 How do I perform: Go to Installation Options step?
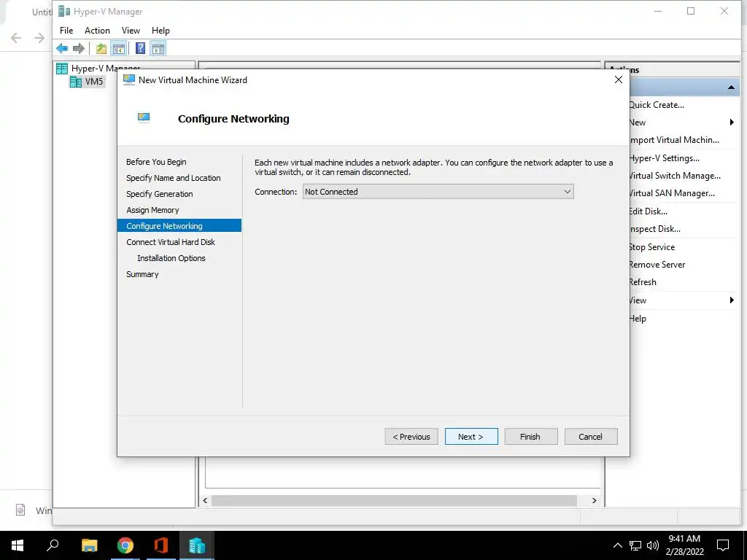pos(171,258)
